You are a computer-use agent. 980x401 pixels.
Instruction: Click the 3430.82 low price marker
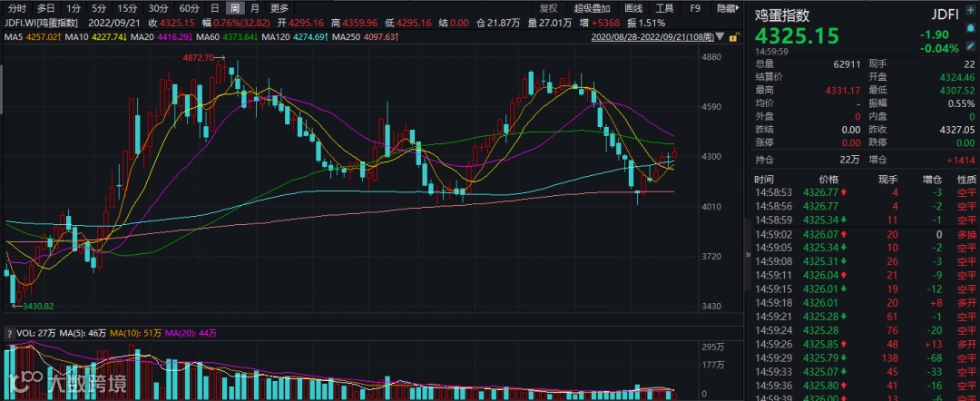pos(38,306)
